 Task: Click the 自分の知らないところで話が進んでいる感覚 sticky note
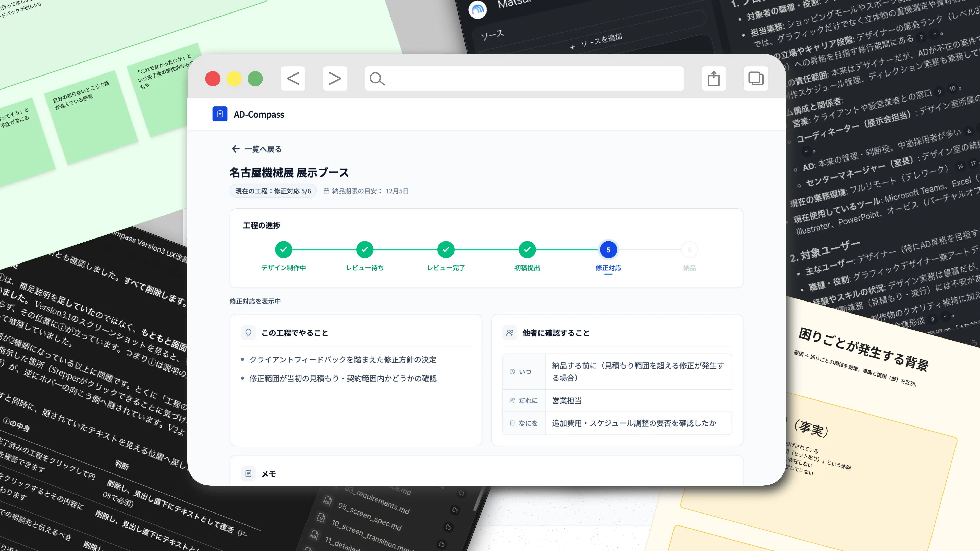pos(91,117)
